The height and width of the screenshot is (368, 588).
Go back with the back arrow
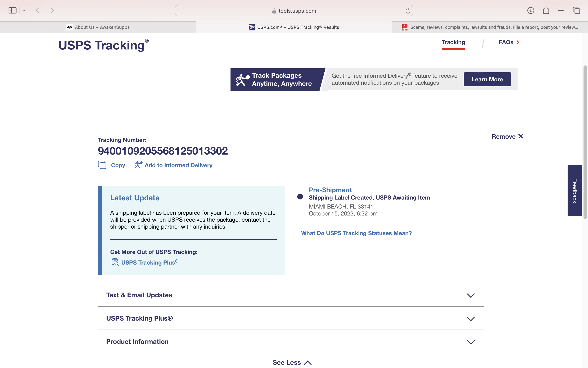point(37,10)
